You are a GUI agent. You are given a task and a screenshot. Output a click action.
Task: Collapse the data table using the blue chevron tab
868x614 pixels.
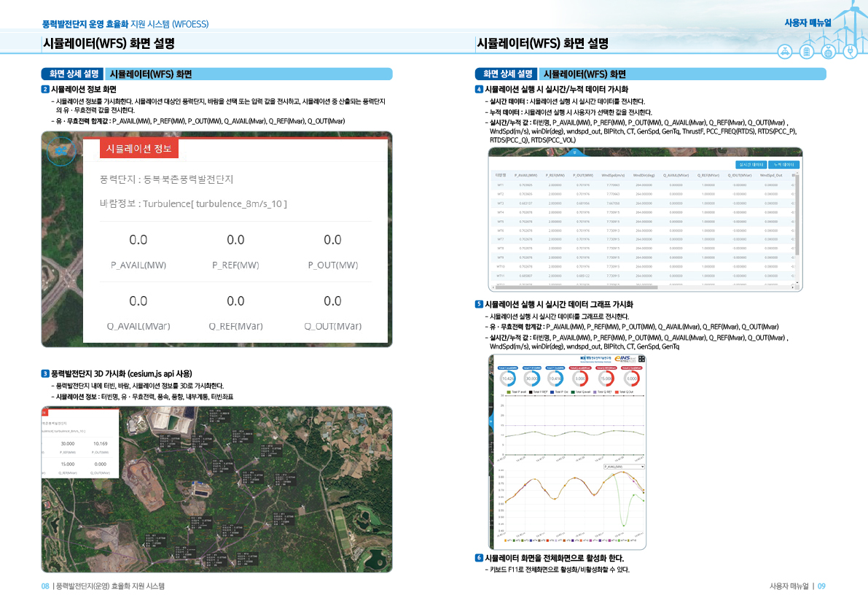coord(574,152)
